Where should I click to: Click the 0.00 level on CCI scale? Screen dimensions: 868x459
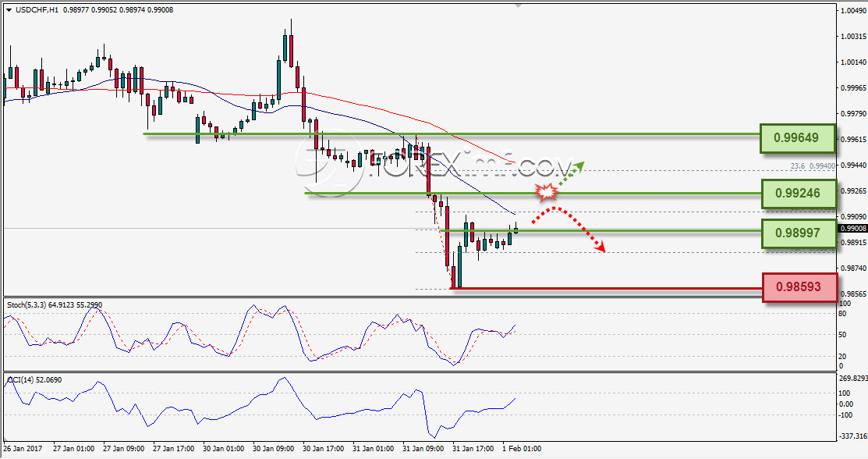click(846, 404)
